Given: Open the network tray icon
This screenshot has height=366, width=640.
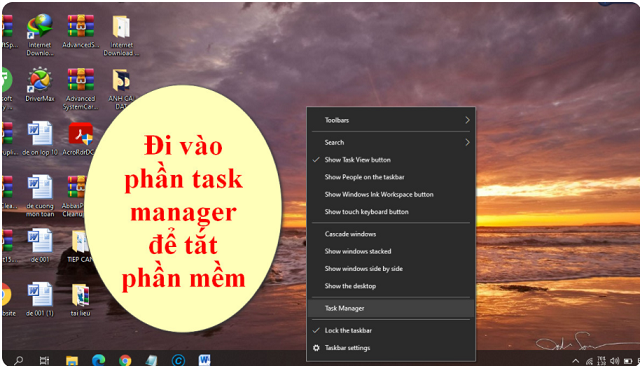Looking at the screenshot, I should (x=589, y=361).
